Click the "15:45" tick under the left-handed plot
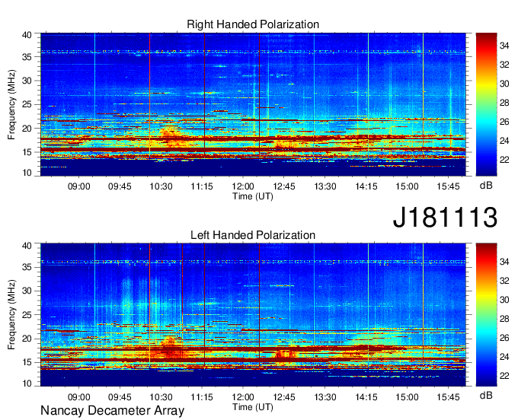 [x=448, y=397]
